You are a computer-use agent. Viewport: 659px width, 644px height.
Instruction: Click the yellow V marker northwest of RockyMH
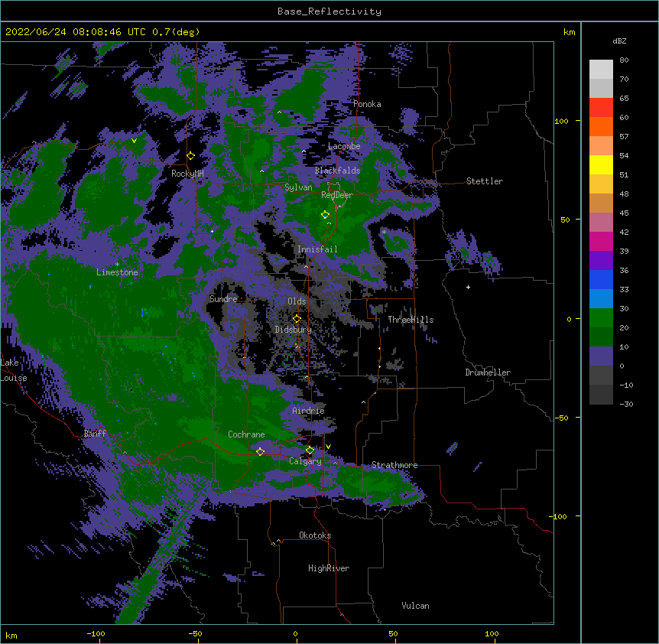[134, 141]
